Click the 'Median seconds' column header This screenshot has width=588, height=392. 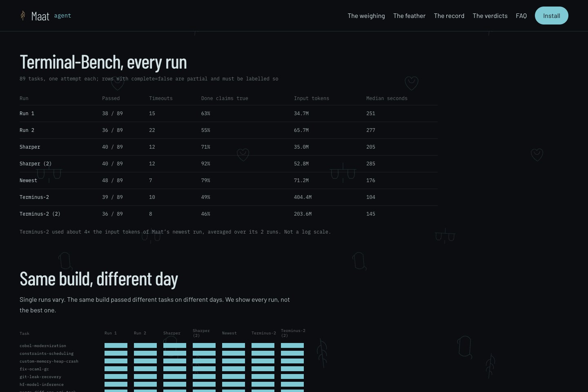click(387, 98)
